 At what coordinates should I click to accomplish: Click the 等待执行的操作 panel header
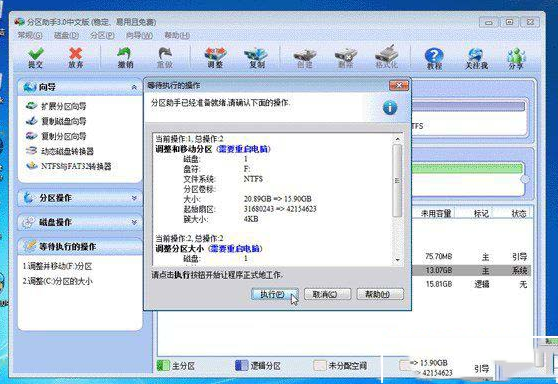80,246
